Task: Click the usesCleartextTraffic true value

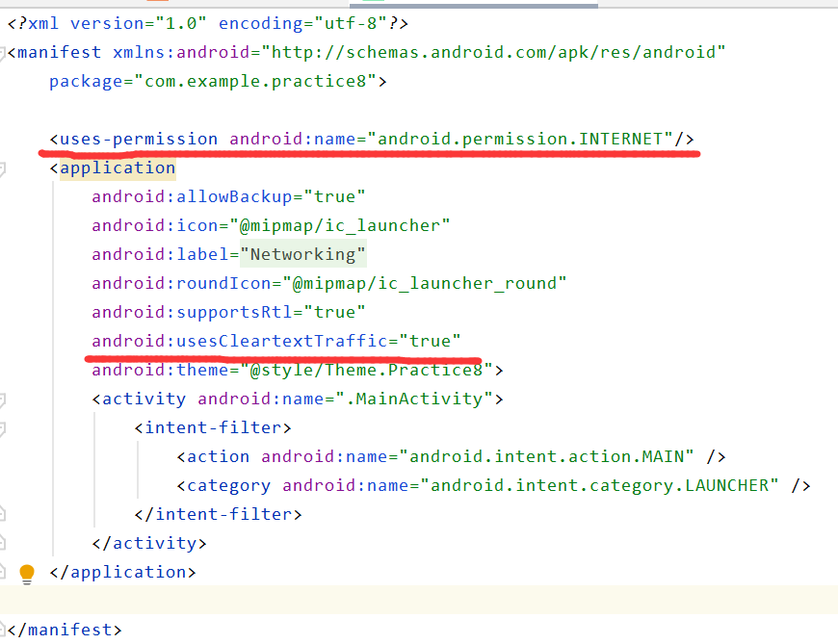Action: 431,341
